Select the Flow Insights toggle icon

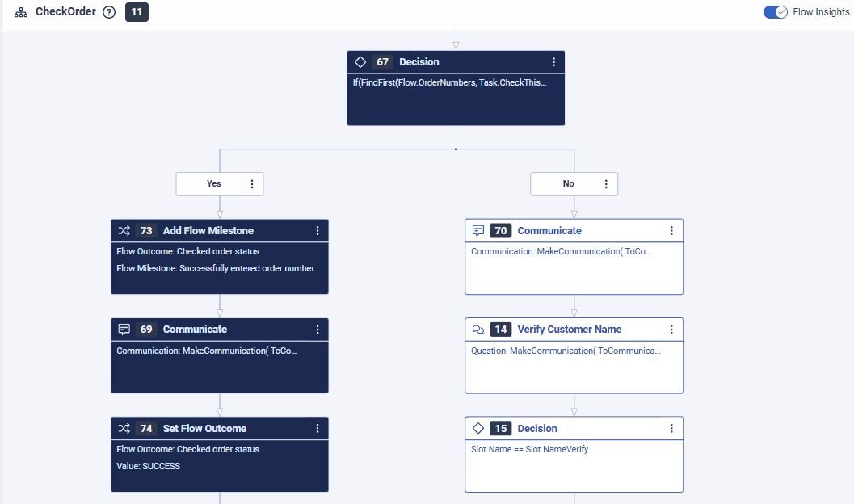(776, 12)
